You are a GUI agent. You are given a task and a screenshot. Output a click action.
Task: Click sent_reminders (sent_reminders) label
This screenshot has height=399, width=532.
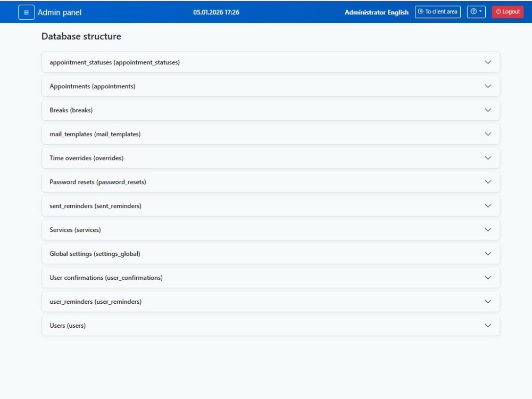coord(95,206)
